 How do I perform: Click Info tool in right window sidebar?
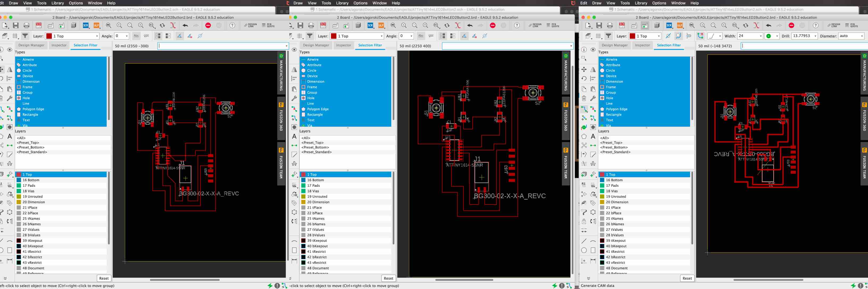584,49
